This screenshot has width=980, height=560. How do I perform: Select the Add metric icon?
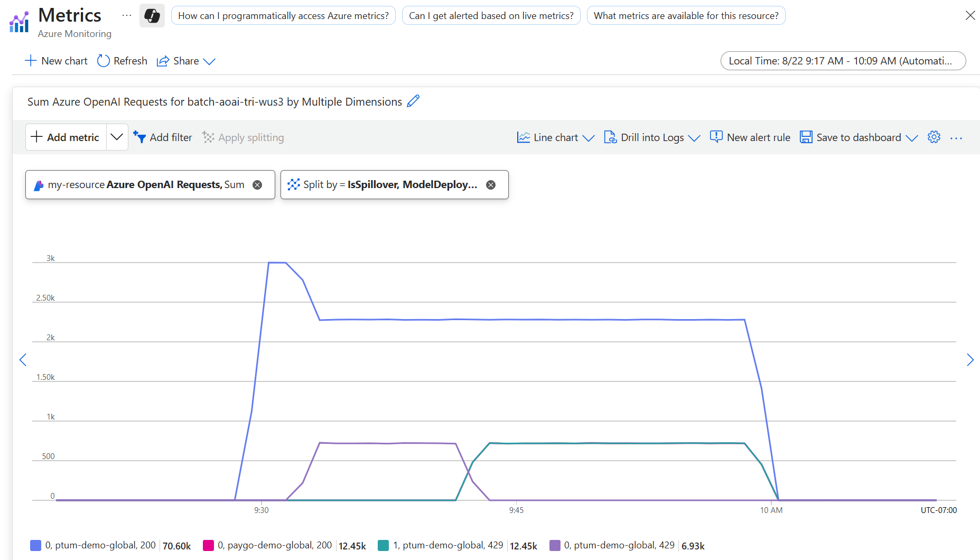pos(36,137)
